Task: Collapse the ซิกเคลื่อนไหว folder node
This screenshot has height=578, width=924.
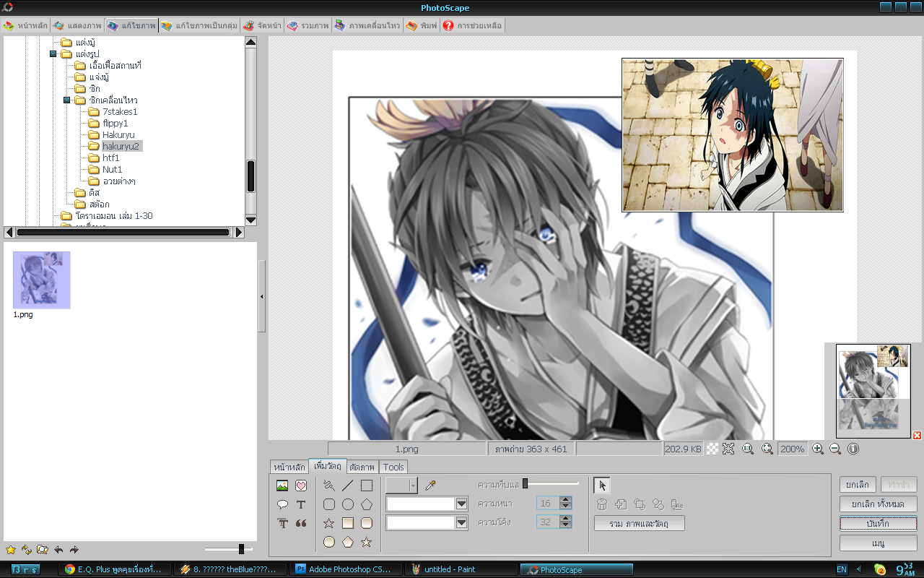Action: pos(66,100)
